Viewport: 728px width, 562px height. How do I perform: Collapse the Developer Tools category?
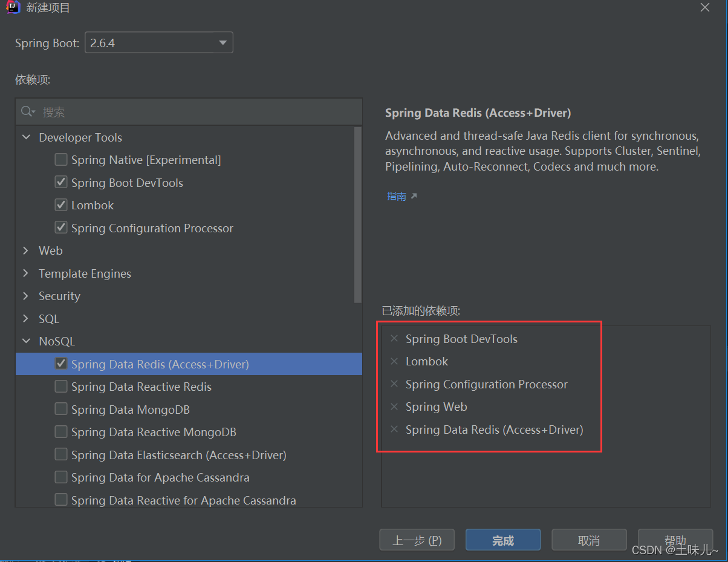pos(26,137)
